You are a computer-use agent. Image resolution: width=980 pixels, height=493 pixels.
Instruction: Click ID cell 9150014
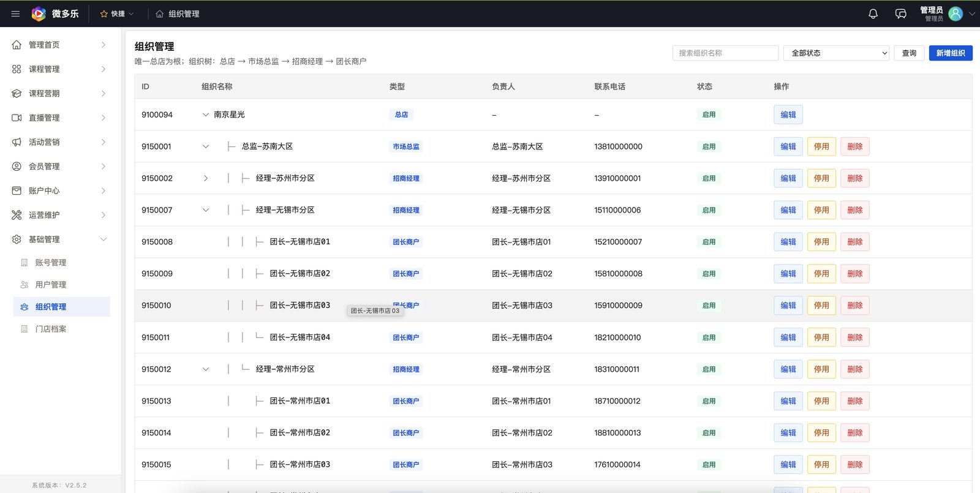pos(156,433)
